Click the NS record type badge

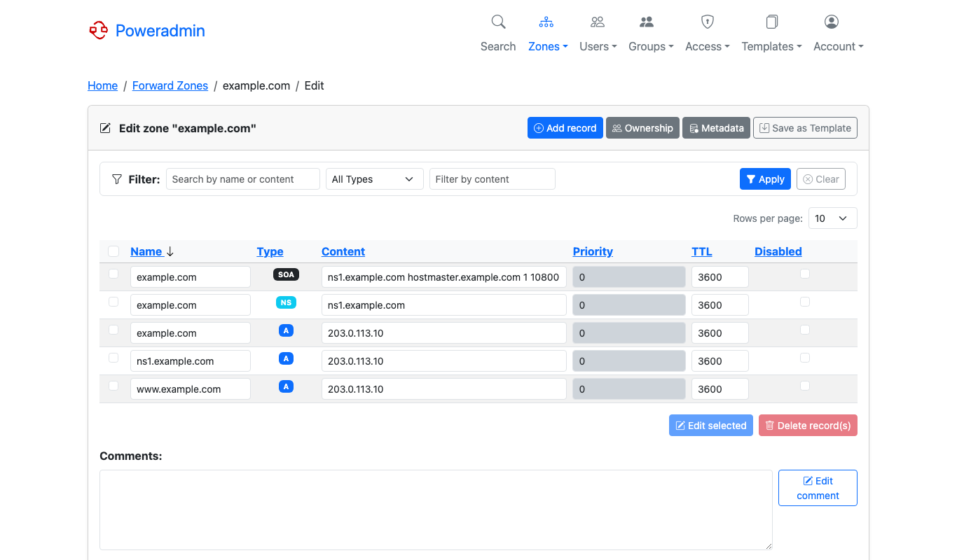point(286,302)
